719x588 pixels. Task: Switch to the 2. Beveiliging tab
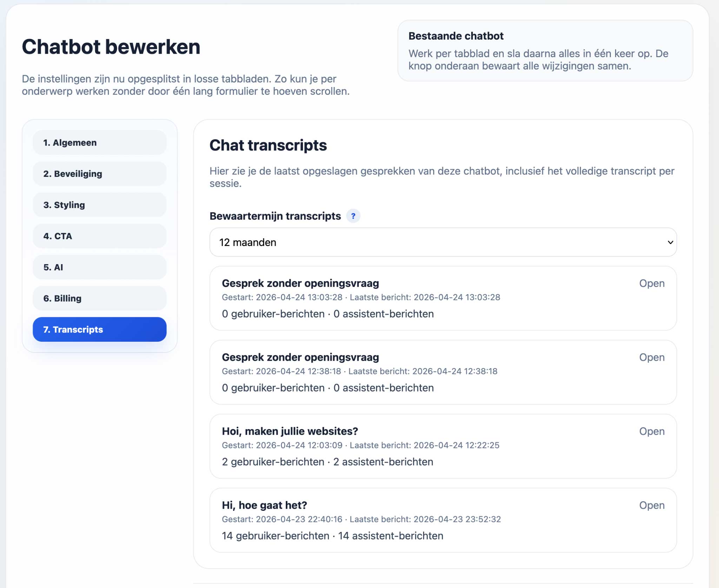(x=99, y=174)
